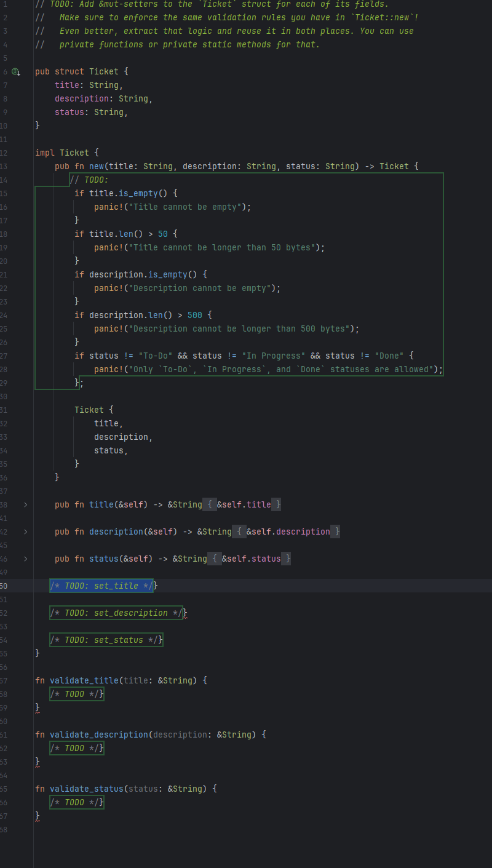Viewport: 492px width, 868px height.
Task: Click the 'new' function name
Action: [97, 166]
